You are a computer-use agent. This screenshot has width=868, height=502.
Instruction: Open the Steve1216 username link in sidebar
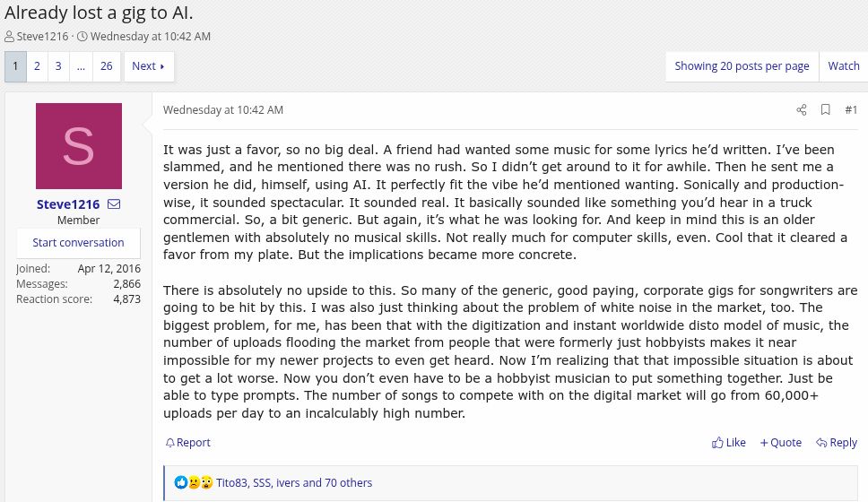pyautogui.click(x=69, y=204)
